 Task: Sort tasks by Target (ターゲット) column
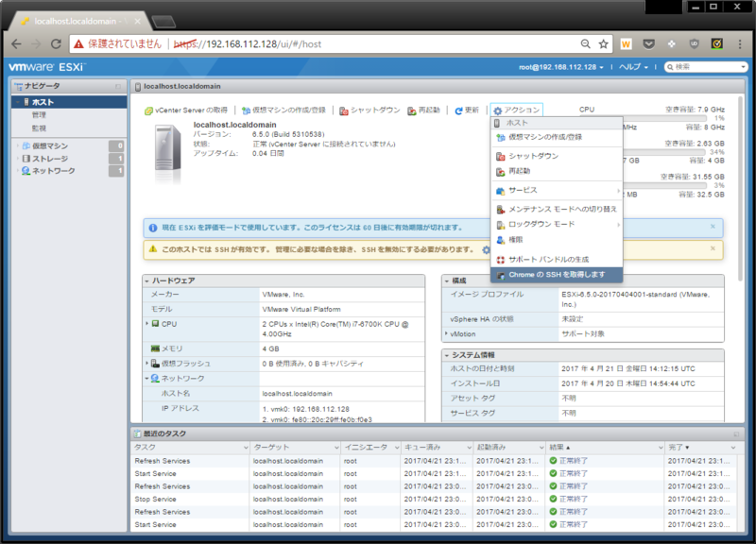coord(296,447)
